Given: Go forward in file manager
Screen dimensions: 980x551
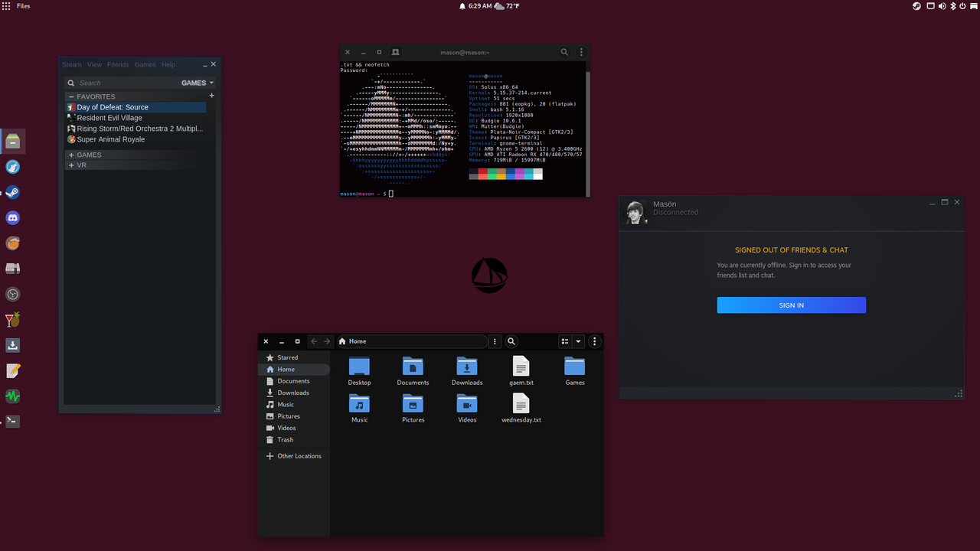Looking at the screenshot, I should click(x=327, y=341).
